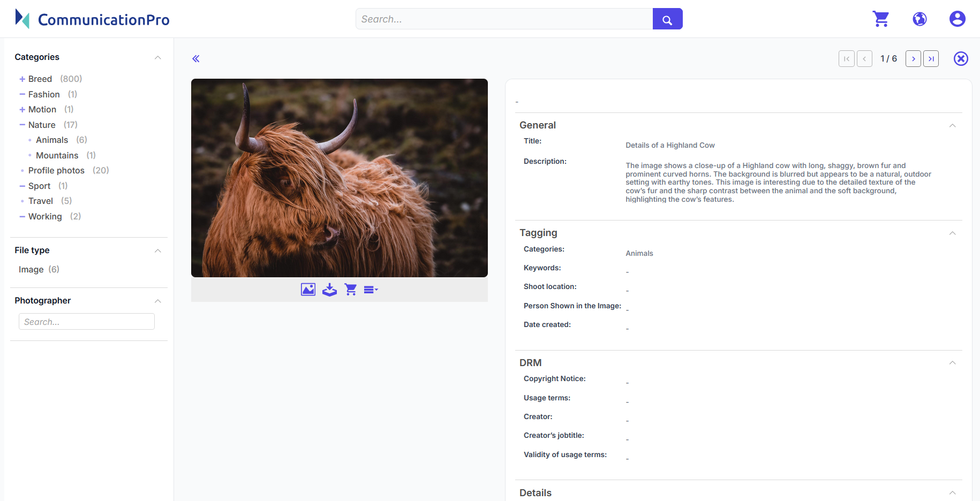Select the Animals subcategory
The height and width of the screenshot is (501, 980).
[52, 140]
